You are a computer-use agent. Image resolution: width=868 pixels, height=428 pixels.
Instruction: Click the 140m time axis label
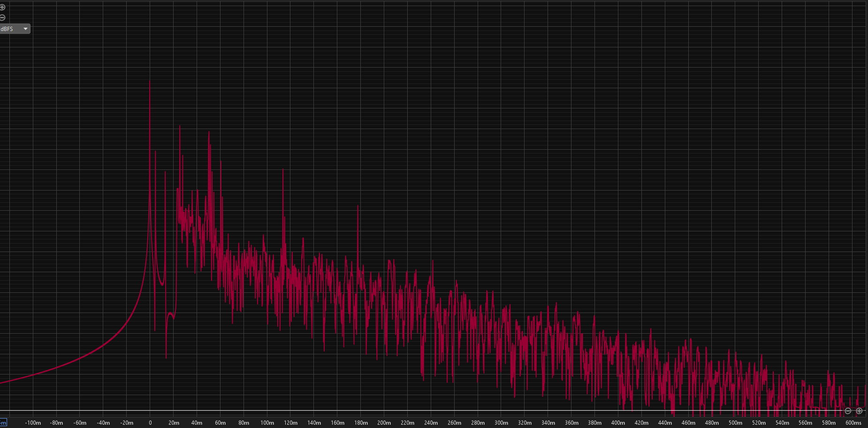click(314, 423)
